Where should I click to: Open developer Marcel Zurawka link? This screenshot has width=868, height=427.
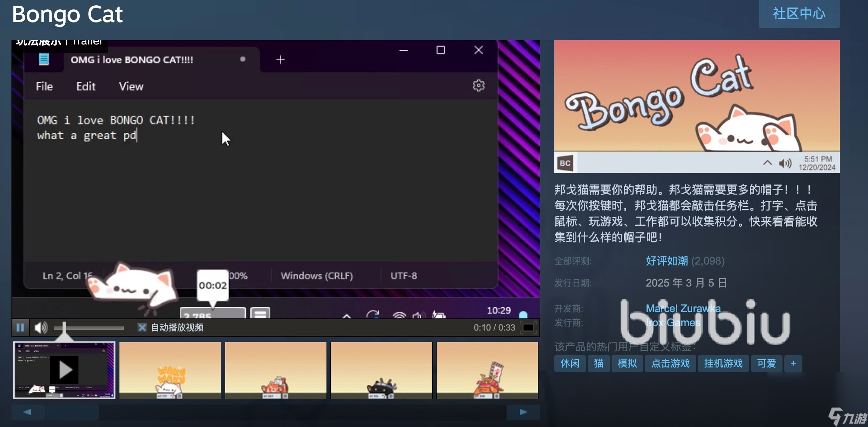(x=683, y=309)
